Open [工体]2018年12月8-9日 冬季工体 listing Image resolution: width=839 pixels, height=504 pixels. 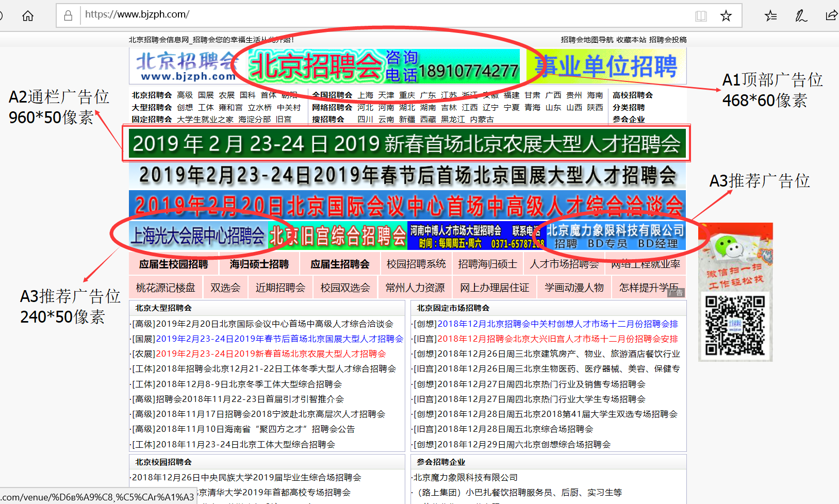pos(237,384)
